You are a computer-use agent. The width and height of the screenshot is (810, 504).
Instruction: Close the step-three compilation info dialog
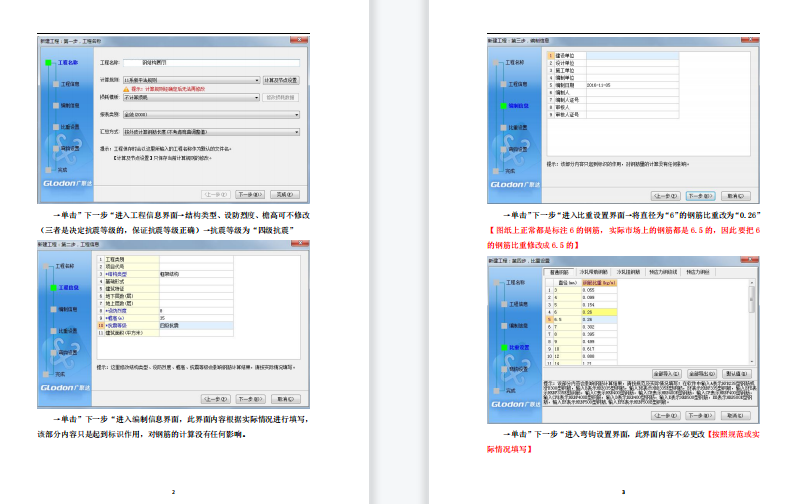pyautogui.click(x=750, y=40)
